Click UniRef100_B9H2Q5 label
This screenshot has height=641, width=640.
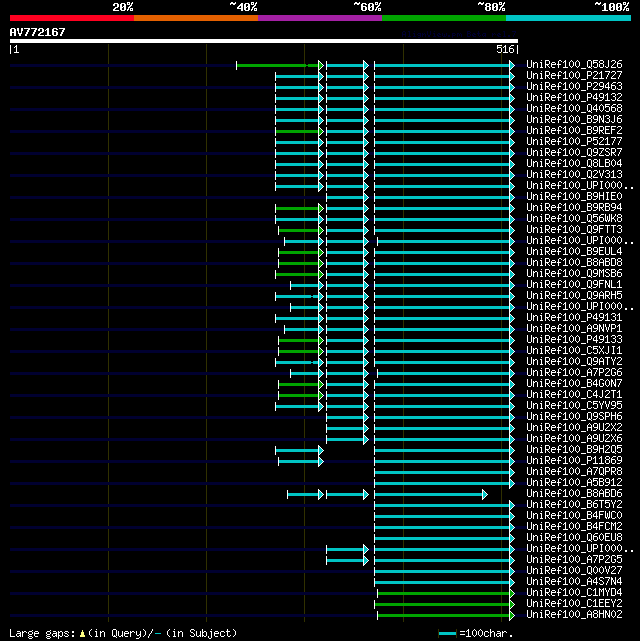pos(574,450)
